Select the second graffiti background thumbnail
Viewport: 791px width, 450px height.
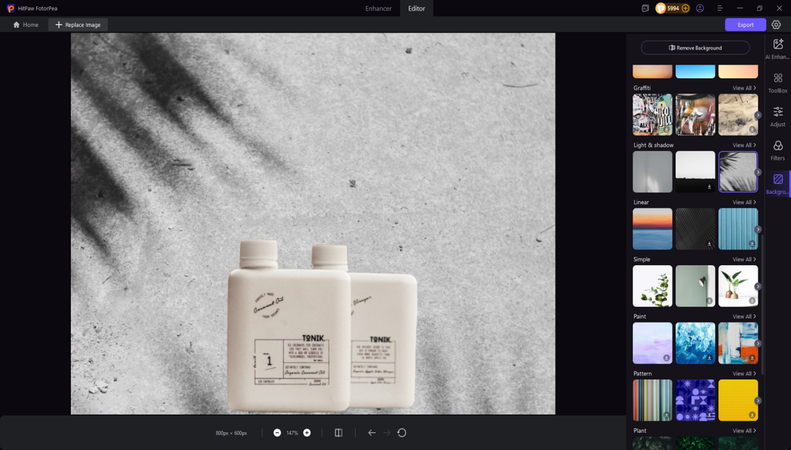click(x=695, y=115)
